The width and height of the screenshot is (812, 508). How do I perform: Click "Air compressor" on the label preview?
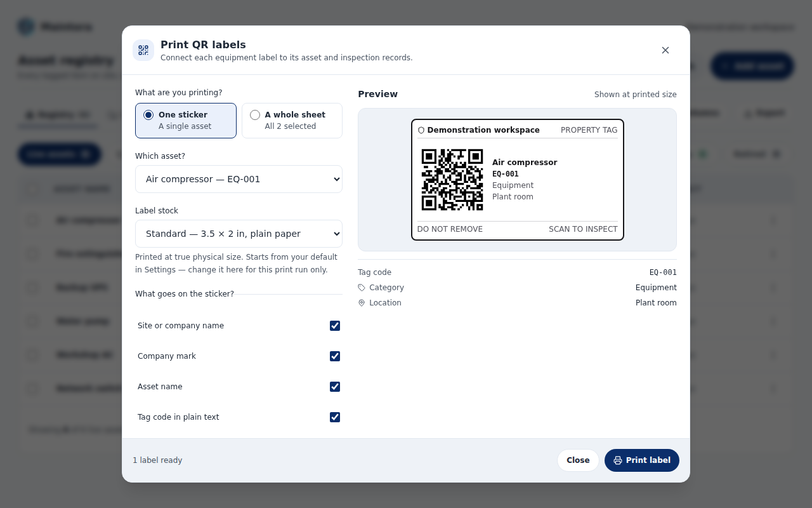[525, 163]
